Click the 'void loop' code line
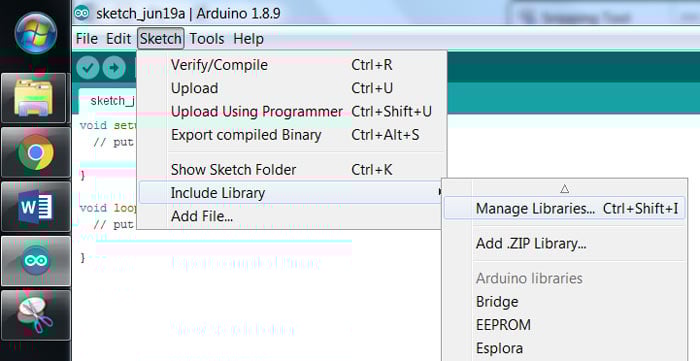The width and height of the screenshot is (700, 361). click(108, 208)
